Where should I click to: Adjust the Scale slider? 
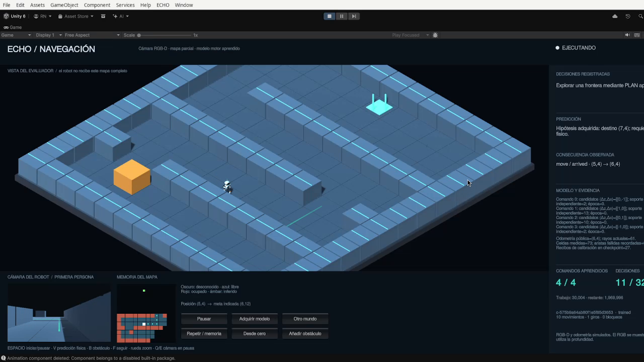[165, 35]
